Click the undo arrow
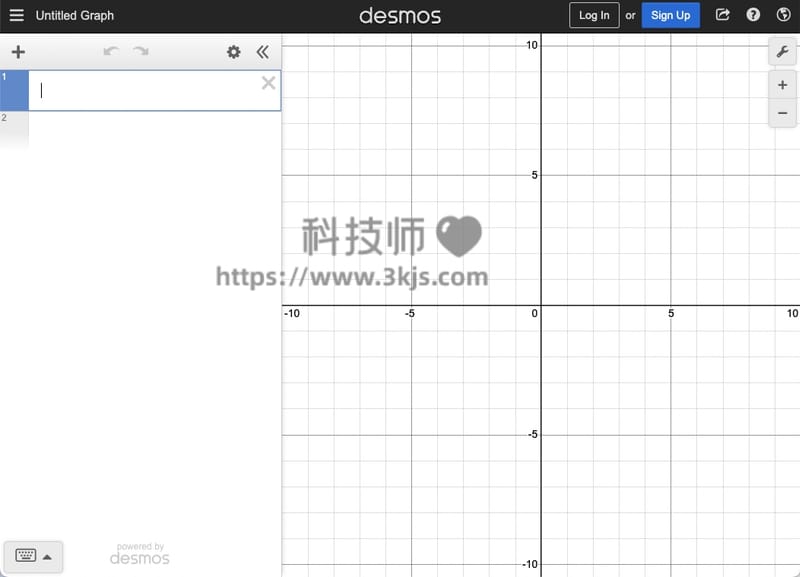The height and width of the screenshot is (577, 800). coord(111,52)
